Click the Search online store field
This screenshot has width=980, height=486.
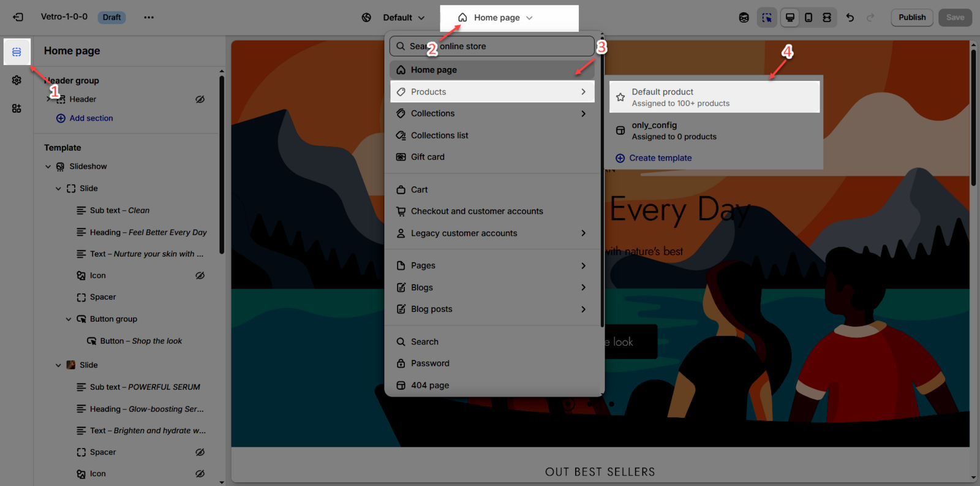pyautogui.click(x=491, y=46)
